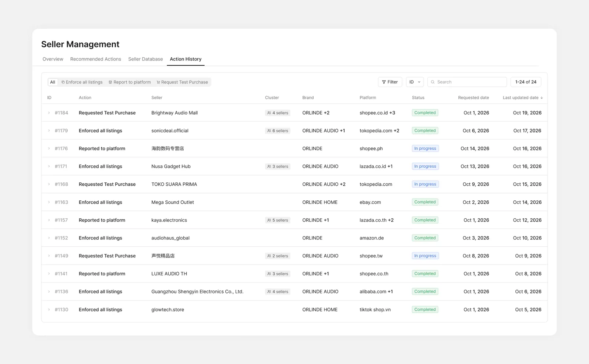Click the 6 sellers cluster badge for sonicdeal.official
The width and height of the screenshot is (589, 364).
278,131
